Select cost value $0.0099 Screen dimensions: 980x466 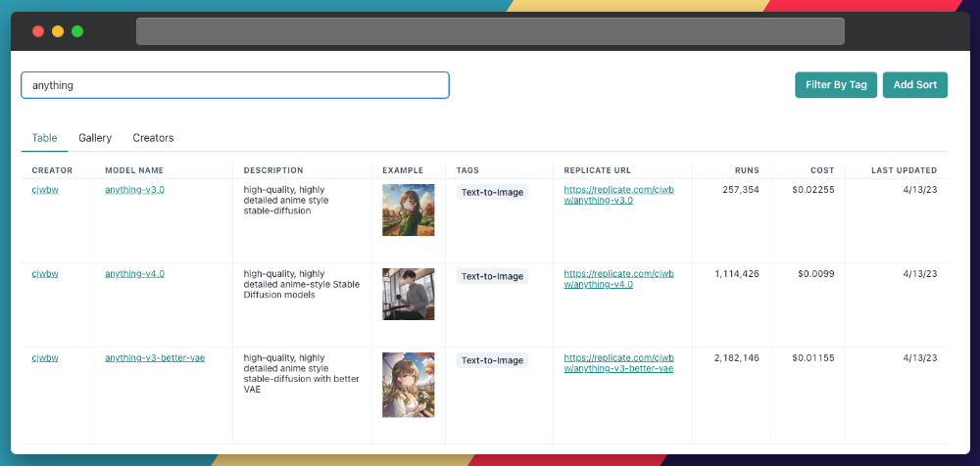(815, 273)
